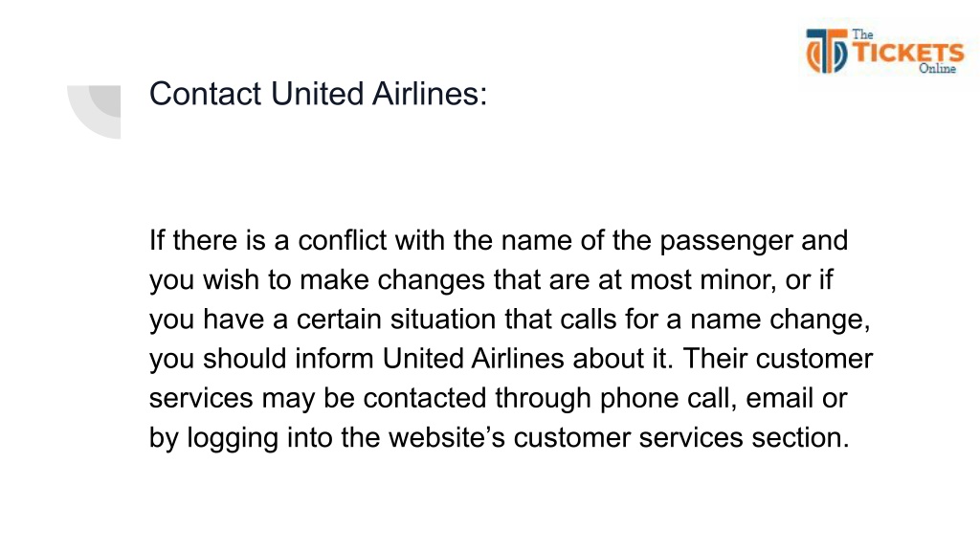The height and width of the screenshot is (551, 980).
Task: Select the gray quarter-circle decorative shape
Action: point(95,112)
